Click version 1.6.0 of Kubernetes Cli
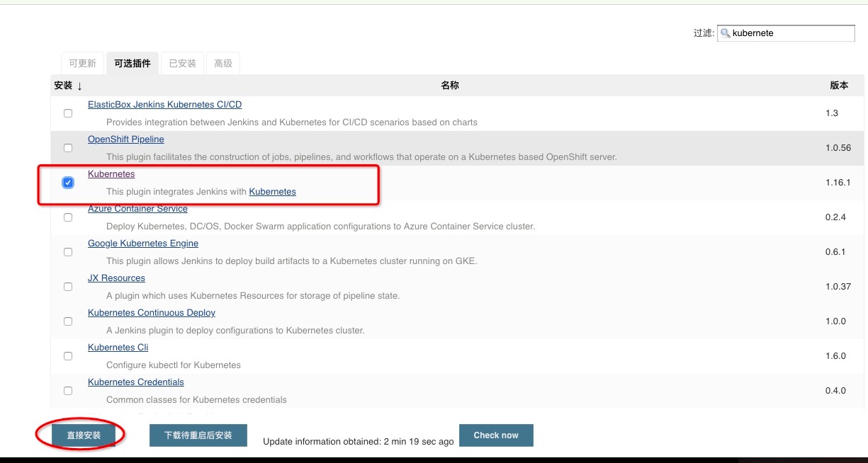868x463 pixels. tap(835, 356)
